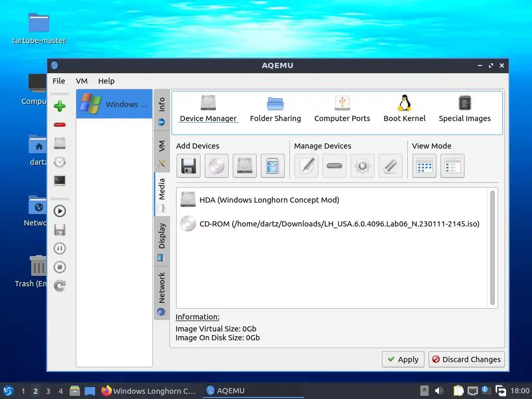Open the File menu

point(59,81)
